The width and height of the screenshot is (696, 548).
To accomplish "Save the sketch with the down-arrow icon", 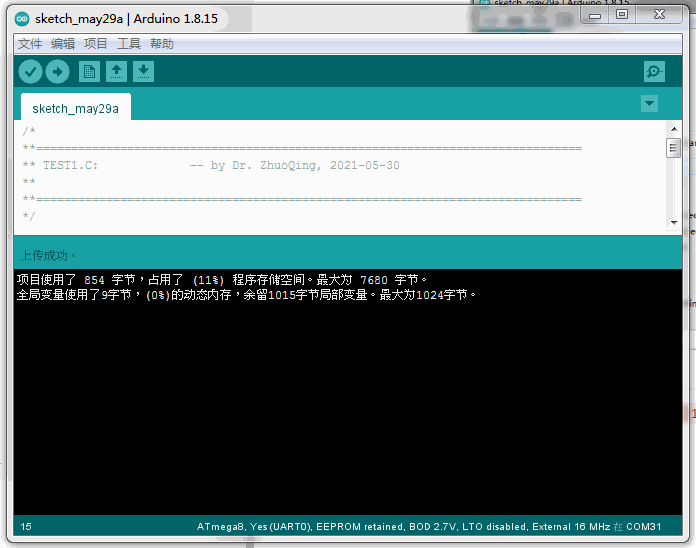I will coord(143,71).
